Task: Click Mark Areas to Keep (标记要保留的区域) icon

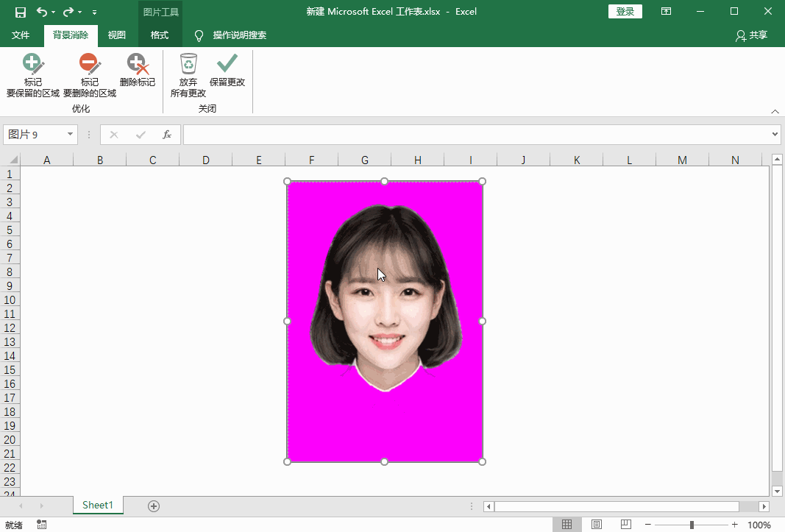Action: click(x=33, y=63)
